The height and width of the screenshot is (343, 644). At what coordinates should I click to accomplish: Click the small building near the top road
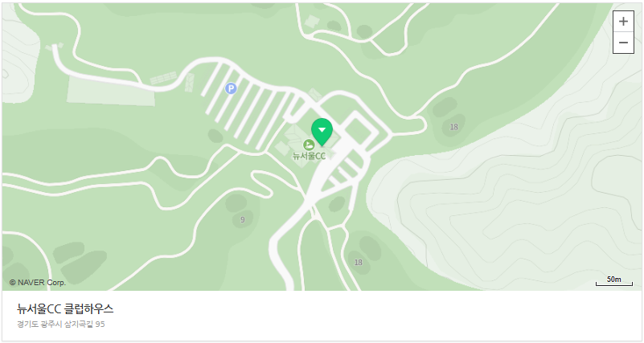312,22
